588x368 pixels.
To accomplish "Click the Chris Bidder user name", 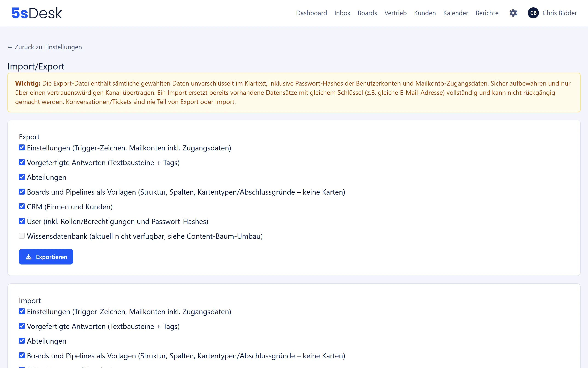I will (560, 13).
